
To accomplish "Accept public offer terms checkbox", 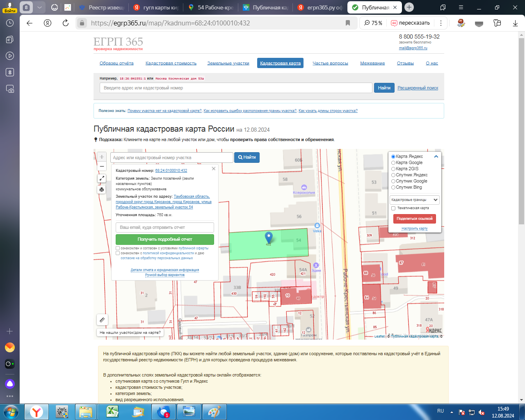I will point(118,248).
